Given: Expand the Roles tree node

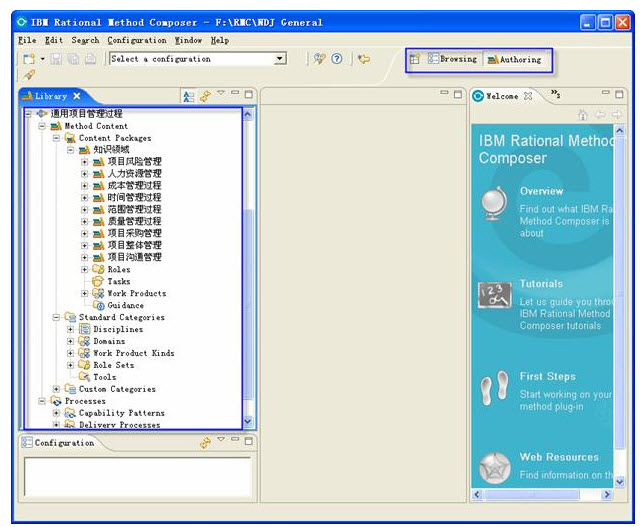Looking at the screenshot, I should coord(85,269).
